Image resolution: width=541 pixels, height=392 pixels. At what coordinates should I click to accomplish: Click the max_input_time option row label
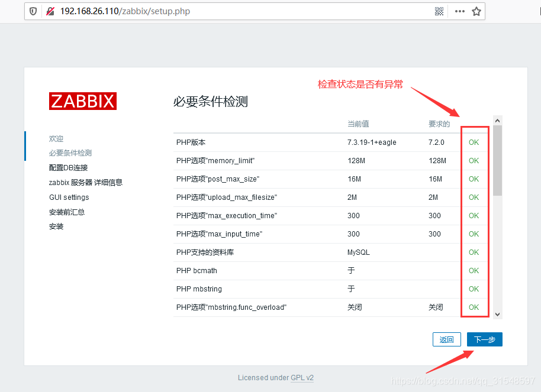click(219, 234)
